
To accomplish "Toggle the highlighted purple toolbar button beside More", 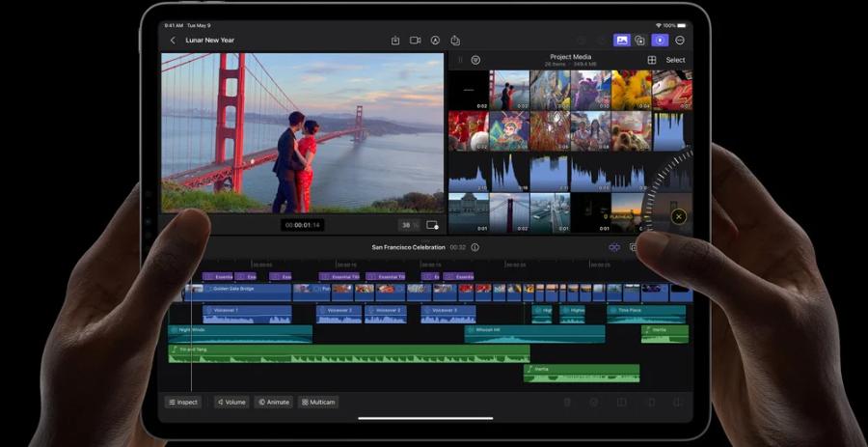I will pyautogui.click(x=660, y=41).
